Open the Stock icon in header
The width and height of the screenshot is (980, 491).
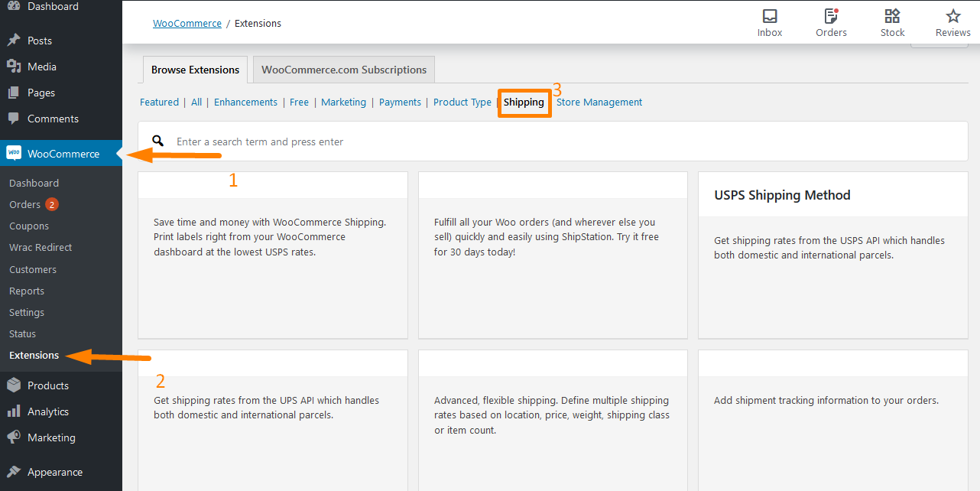click(892, 16)
